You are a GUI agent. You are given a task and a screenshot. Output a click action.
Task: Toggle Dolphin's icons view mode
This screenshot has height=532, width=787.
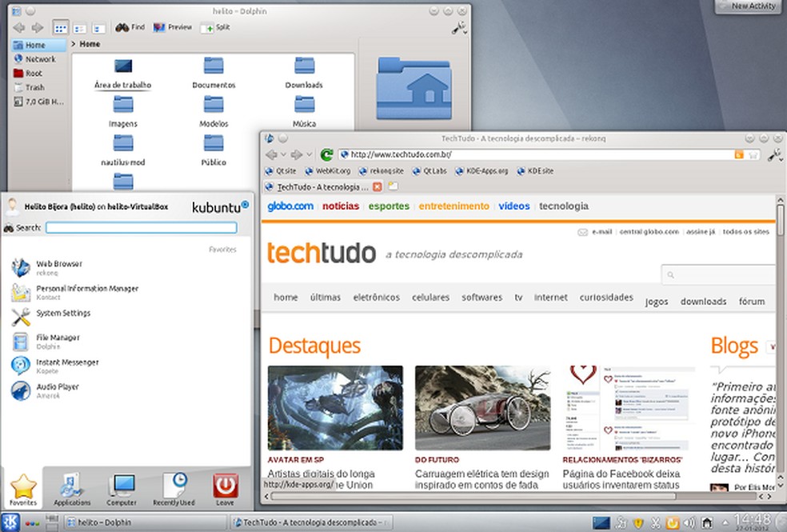[x=60, y=26]
